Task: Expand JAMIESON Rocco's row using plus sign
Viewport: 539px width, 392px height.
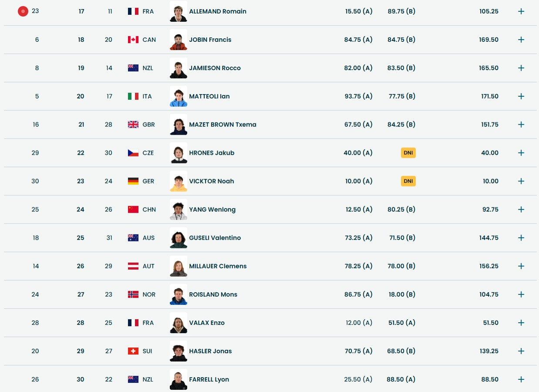Action: [521, 68]
